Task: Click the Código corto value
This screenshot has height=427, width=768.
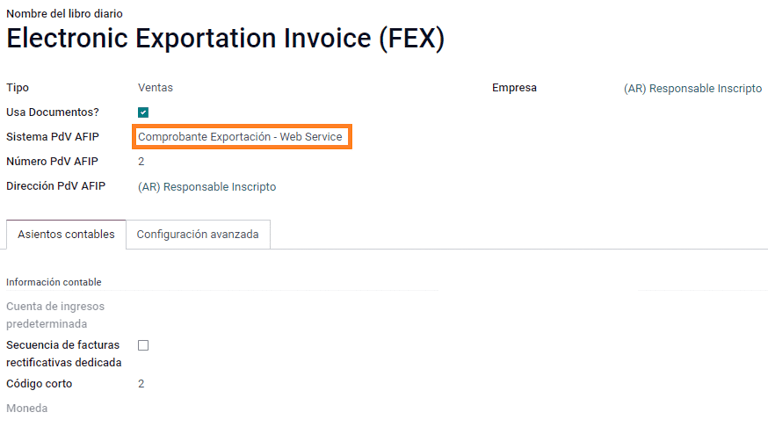Action: [141, 384]
